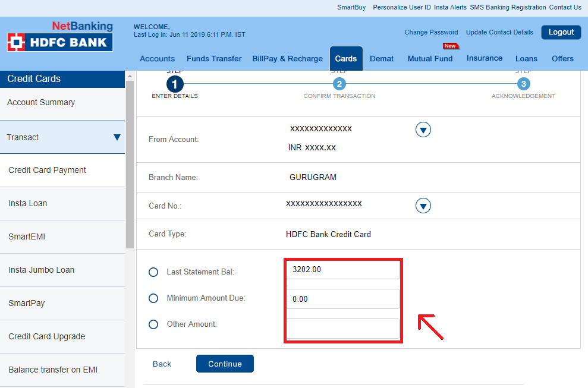This screenshot has height=388, width=588.
Task: Open the SmartBuy link
Action: tap(351, 7)
